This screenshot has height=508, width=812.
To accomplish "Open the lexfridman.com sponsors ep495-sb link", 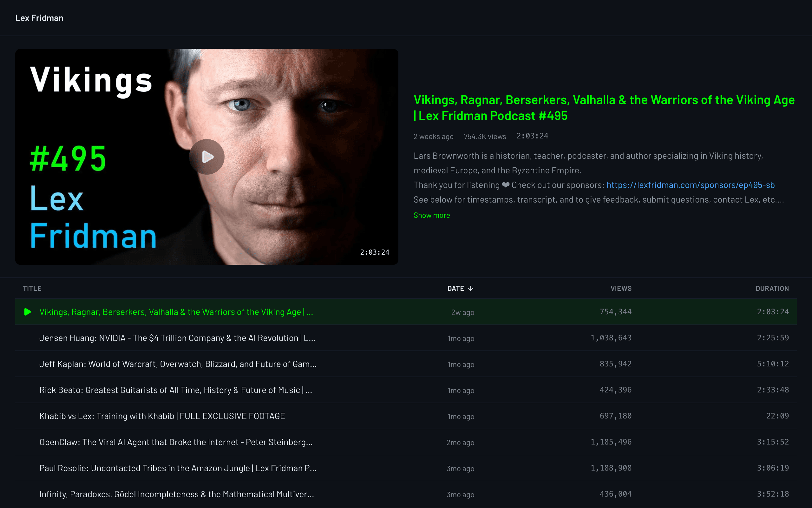I will [x=690, y=185].
